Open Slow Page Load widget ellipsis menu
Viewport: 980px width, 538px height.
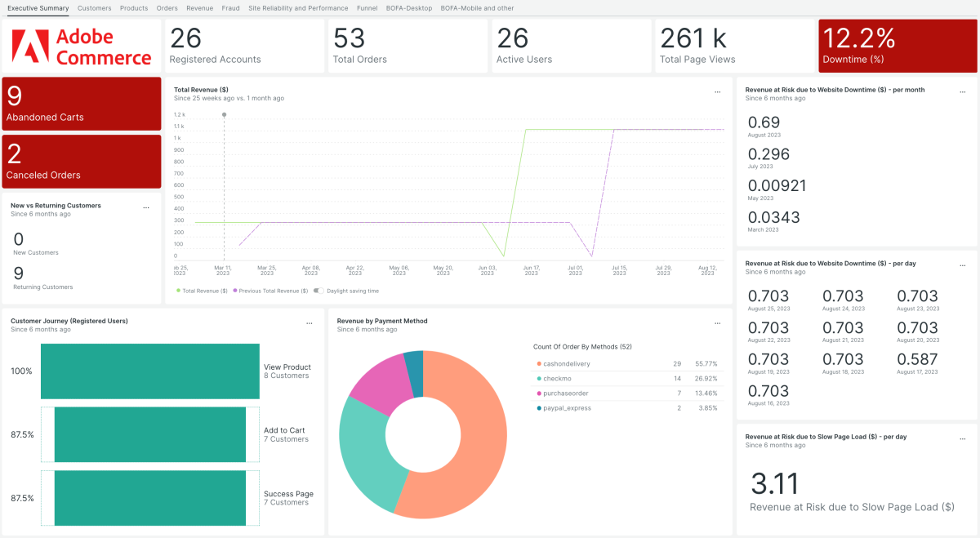961,439
